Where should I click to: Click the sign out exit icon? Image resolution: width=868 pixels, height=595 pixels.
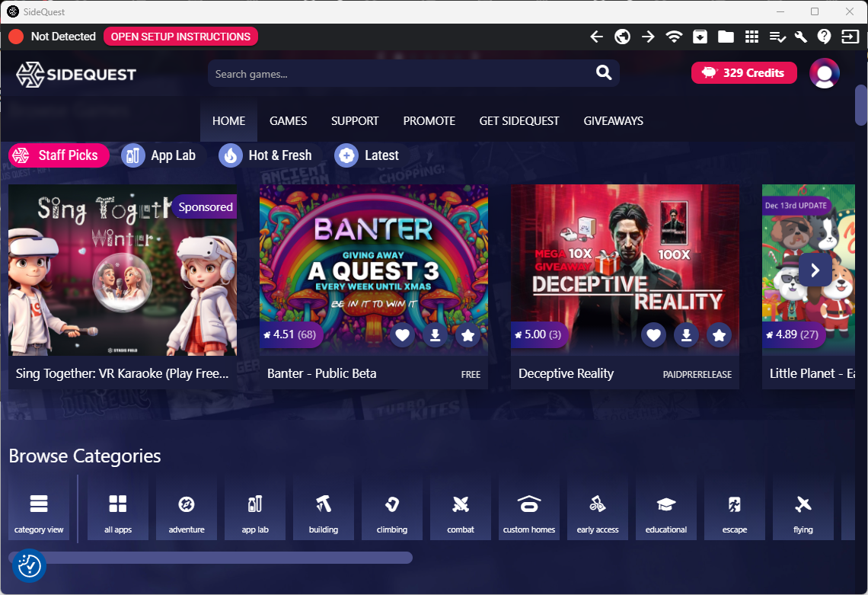click(x=850, y=37)
